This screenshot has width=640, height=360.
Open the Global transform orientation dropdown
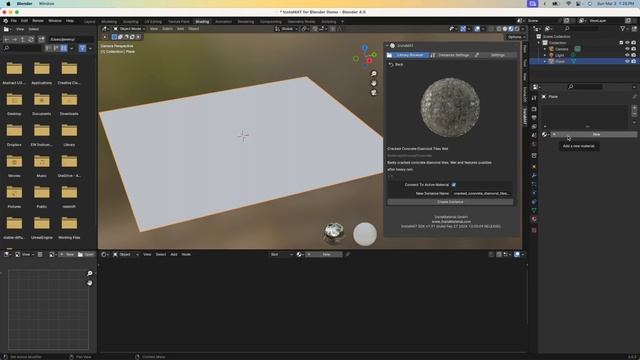pyautogui.click(x=287, y=29)
